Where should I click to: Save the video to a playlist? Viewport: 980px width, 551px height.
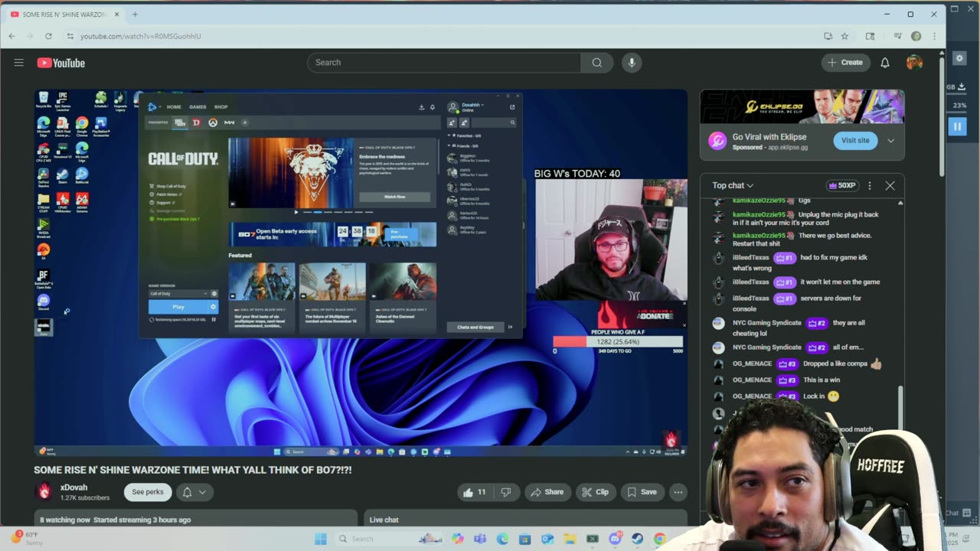tap(642, 492)
